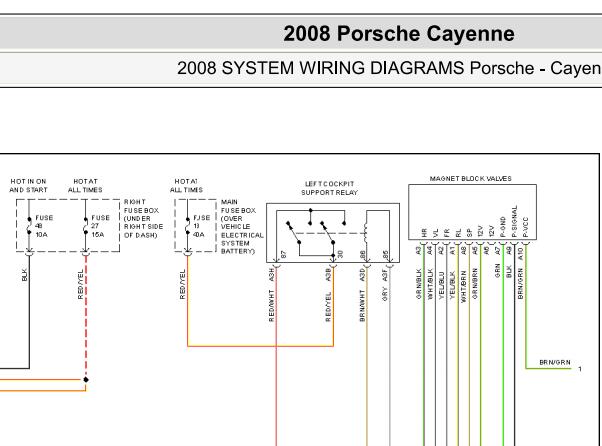Click the 'FUSE 27 15A' label

100,226
